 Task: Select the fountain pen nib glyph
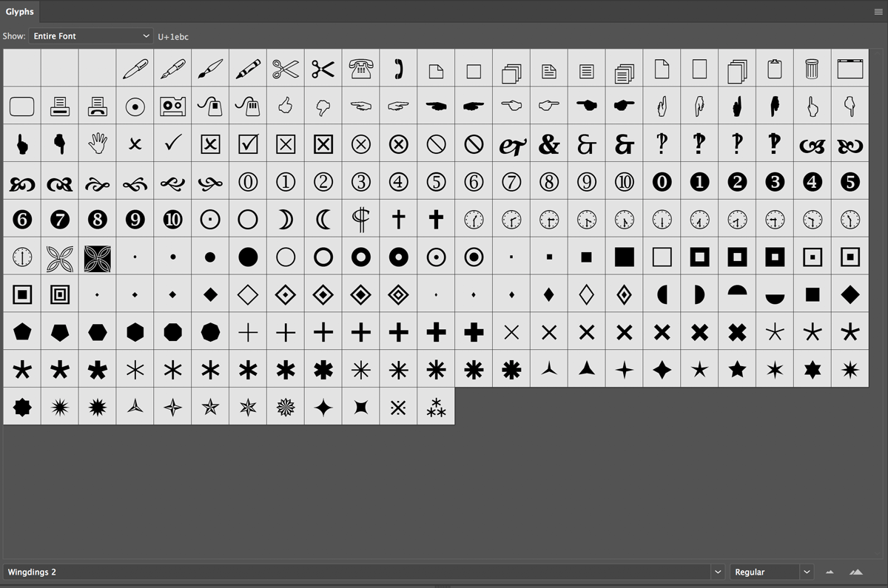[x=173, y=69]
